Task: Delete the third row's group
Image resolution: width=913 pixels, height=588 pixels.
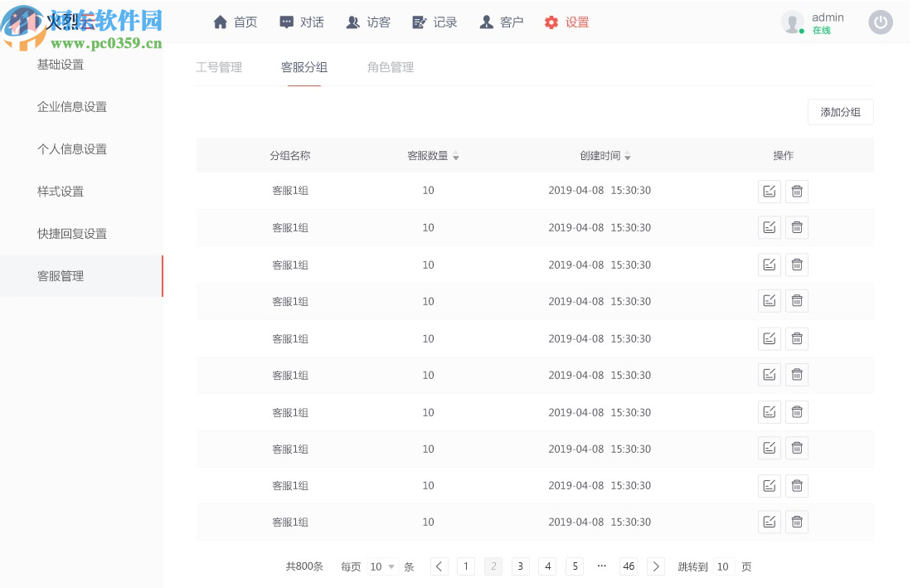Action: coord(797,265)
